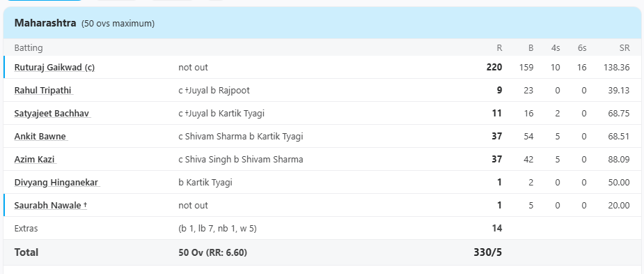Open the Satyajeet Bachhav player link

coord(53,113)
